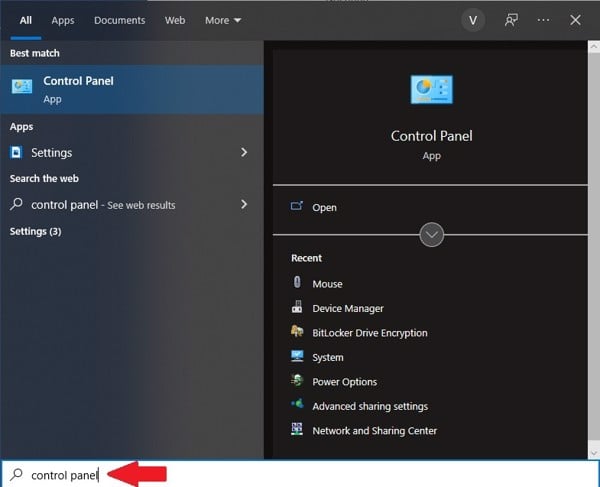Click the BitLocker Drive Encryption icon
The width and height of the screenshot is (600, 487).
297,331
